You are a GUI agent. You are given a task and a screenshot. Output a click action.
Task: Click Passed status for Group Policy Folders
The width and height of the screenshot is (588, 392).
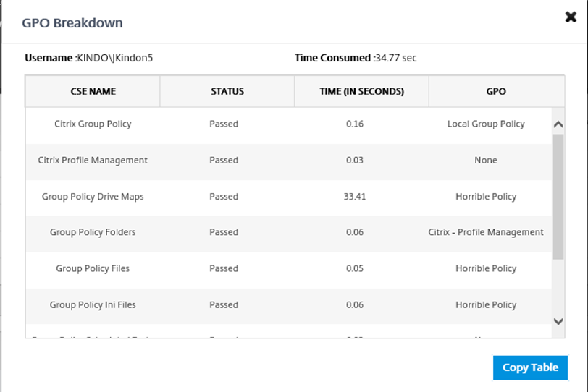(224, 232)
